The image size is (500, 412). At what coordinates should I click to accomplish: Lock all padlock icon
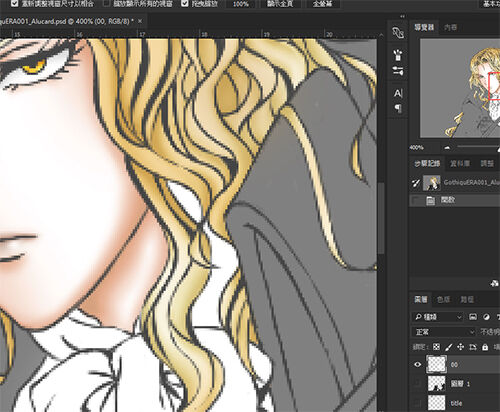[485, 347]
